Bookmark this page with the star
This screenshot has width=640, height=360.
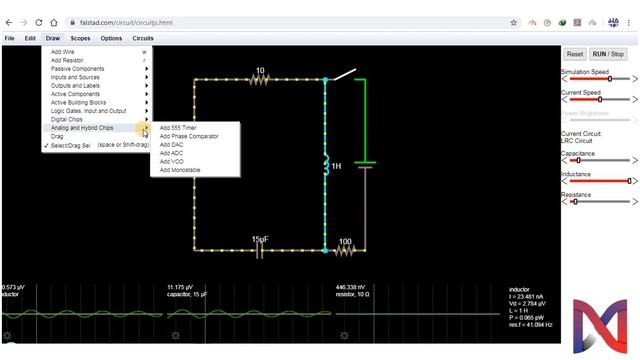pos(513,22)
